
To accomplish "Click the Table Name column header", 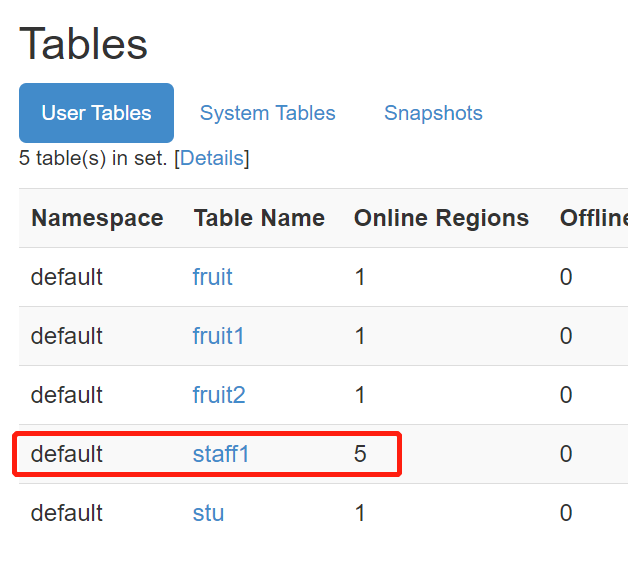I will tap(259, 218).
